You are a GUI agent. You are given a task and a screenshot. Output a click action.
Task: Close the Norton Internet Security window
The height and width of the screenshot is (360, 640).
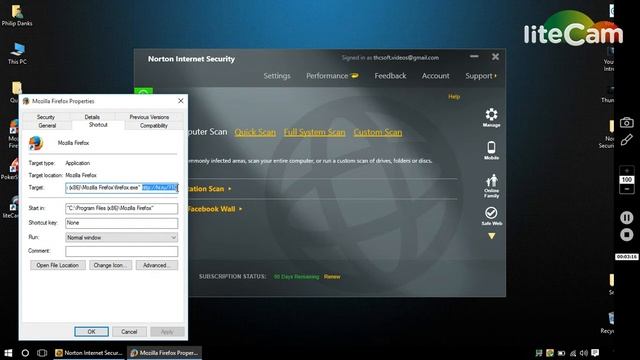(495, 57)
